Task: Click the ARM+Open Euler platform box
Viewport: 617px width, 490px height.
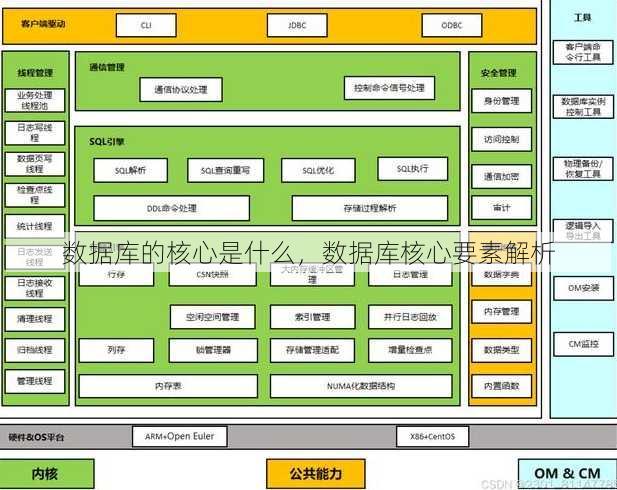Action: [180, 436]
